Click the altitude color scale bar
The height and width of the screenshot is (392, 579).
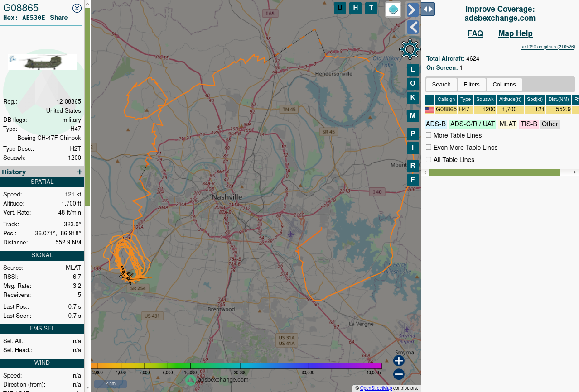point(236,366)
